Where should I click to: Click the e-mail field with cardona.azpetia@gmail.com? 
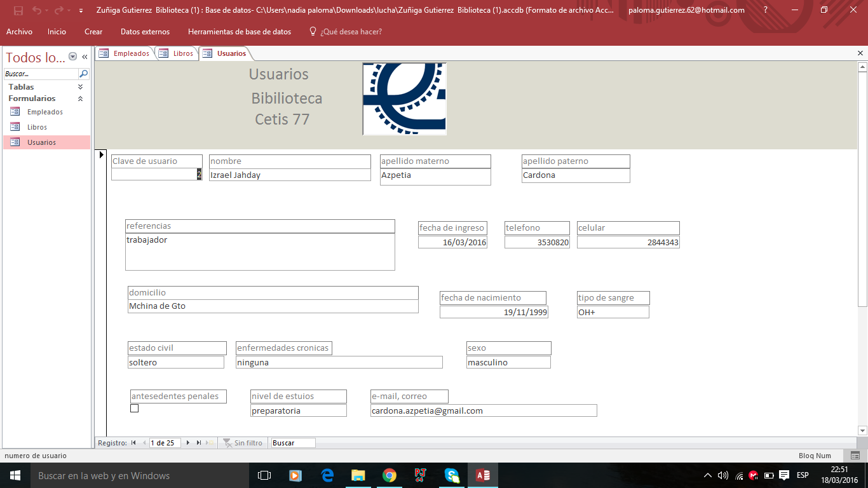click(x=484, y=410)
